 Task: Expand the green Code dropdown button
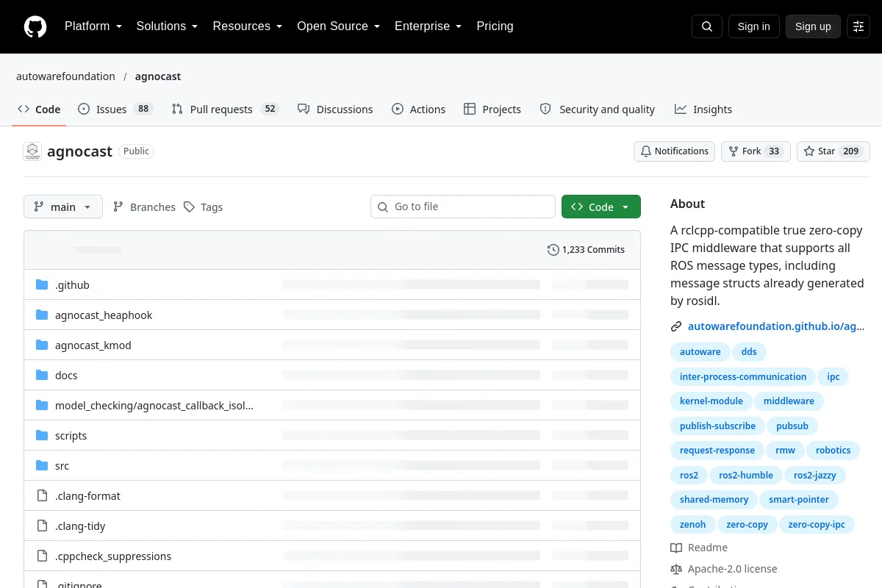(601, 207)
